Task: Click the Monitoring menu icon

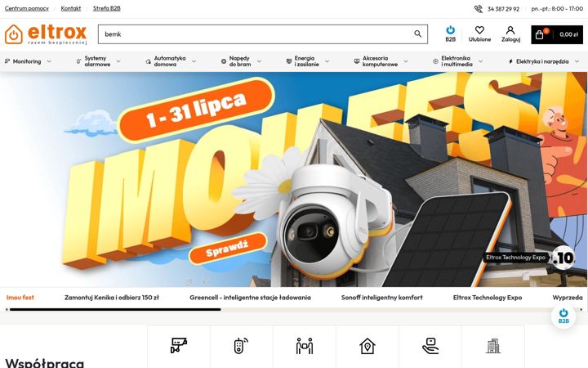Action: point(7,61)
